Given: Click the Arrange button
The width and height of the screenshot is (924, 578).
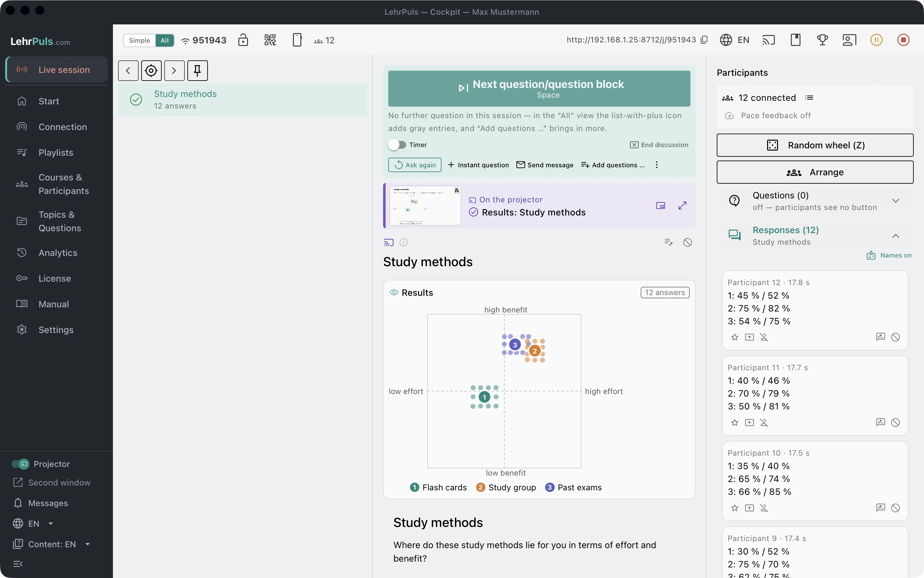Looking at the screenshot, I should 815,172.
